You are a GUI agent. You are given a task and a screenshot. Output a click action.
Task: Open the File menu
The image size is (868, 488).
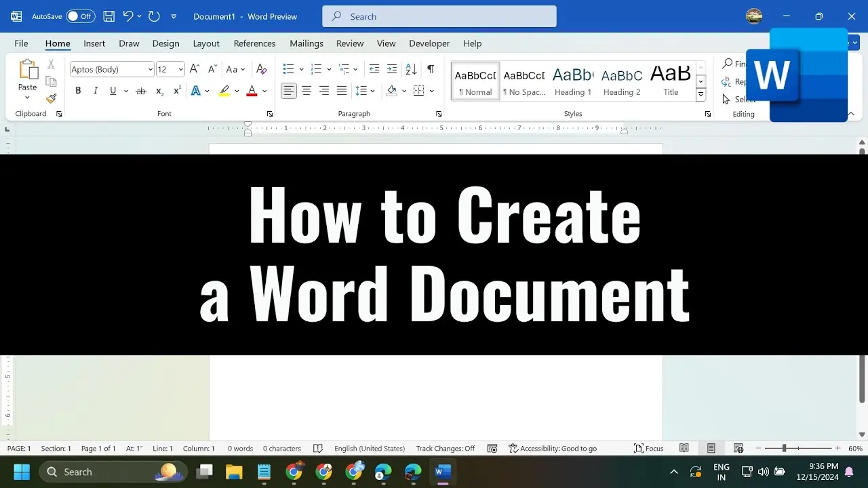21,43
